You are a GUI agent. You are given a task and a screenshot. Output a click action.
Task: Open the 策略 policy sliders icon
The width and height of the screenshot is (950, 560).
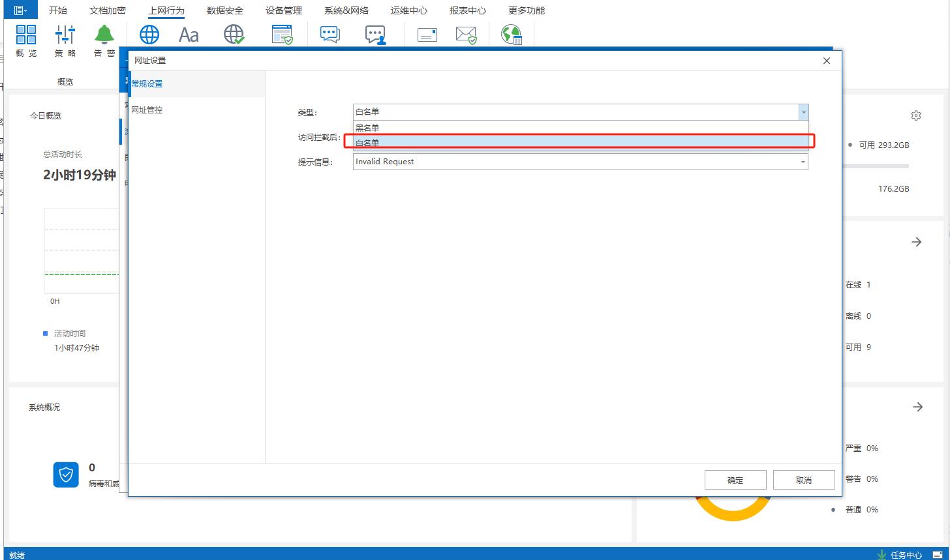coord(65,35)
